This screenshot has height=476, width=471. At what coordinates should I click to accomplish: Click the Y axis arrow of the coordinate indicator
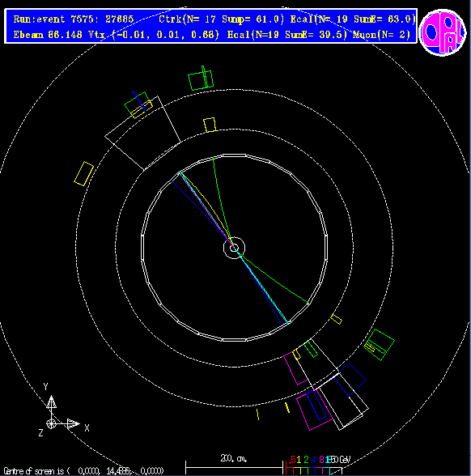(51, 402)
